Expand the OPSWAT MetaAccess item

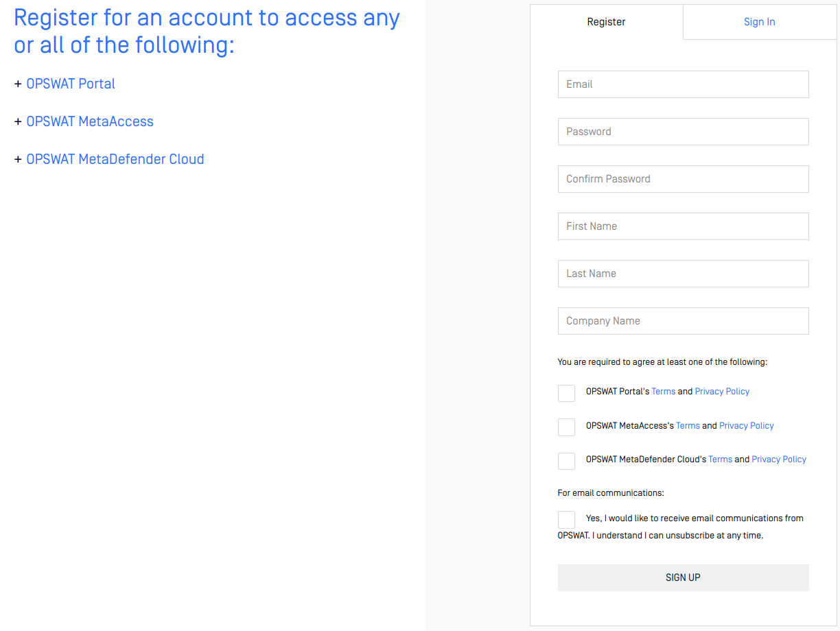84,121
